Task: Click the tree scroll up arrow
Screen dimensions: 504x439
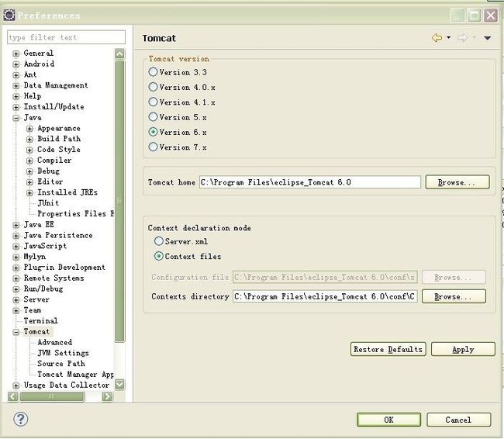Action: 119,54
